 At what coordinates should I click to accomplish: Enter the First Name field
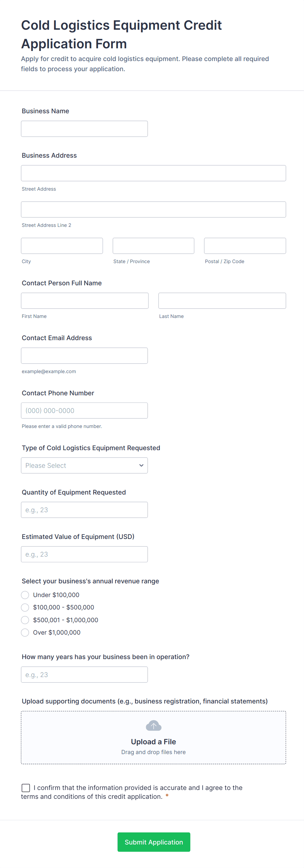(85, 301)
